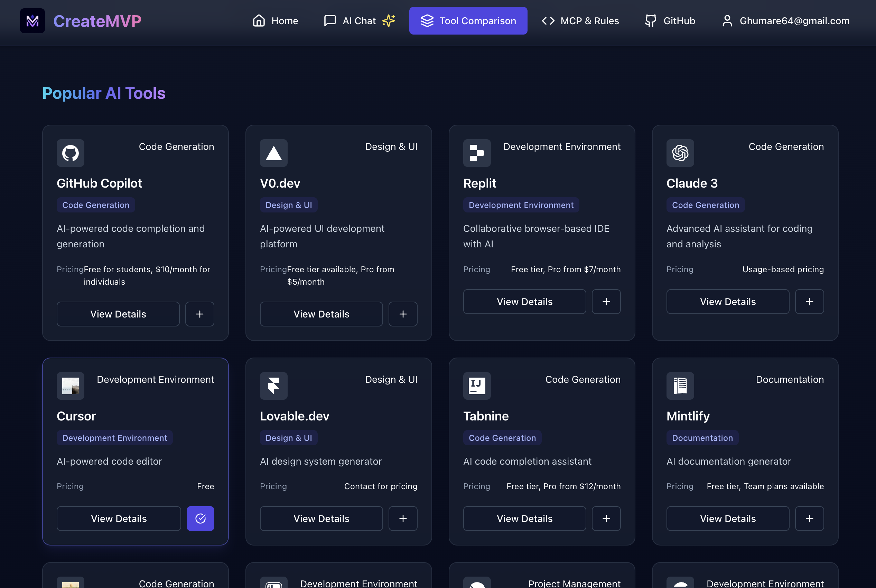Click the GitHub Copilot octocat icon
This screenshot has width=876, height=588.
pyautogui.click(x=70, y=153)
